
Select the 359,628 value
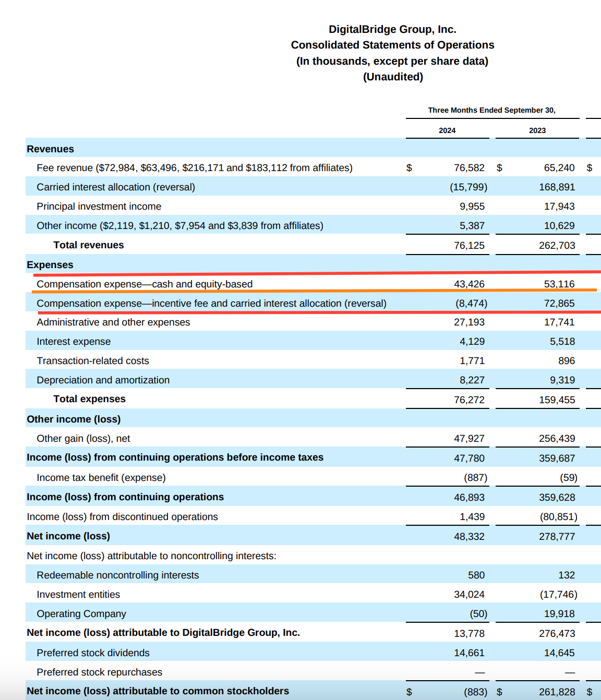click(557, 498)
